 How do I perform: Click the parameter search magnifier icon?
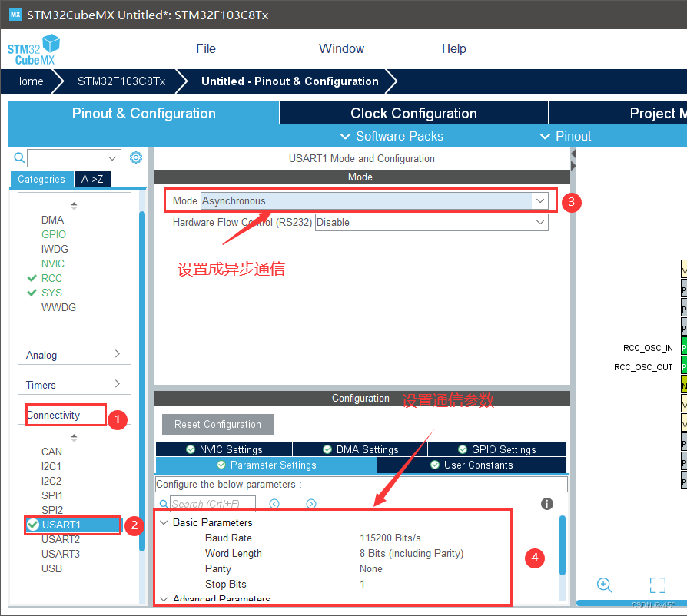[164, 504]
